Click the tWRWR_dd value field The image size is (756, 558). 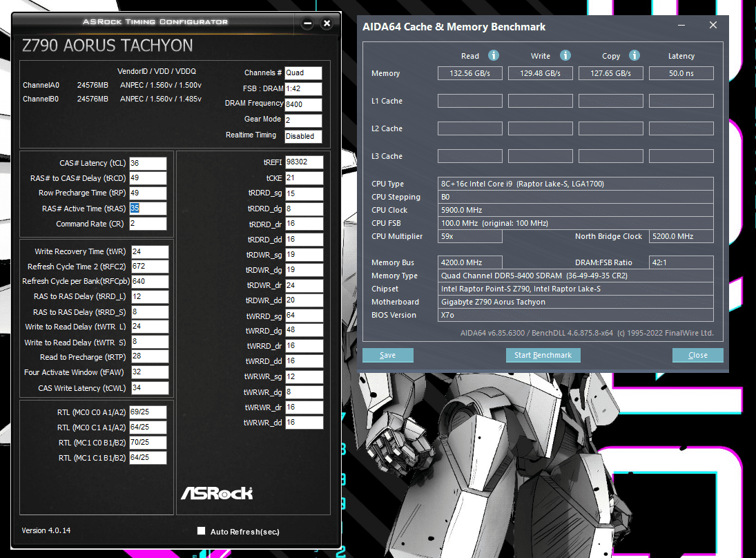[304, 423]
